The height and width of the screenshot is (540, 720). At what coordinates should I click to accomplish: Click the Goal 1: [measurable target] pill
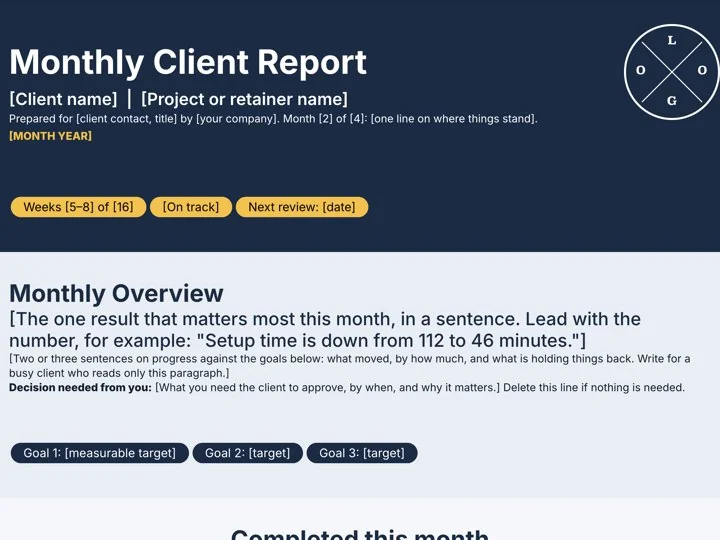coord(100,453)
